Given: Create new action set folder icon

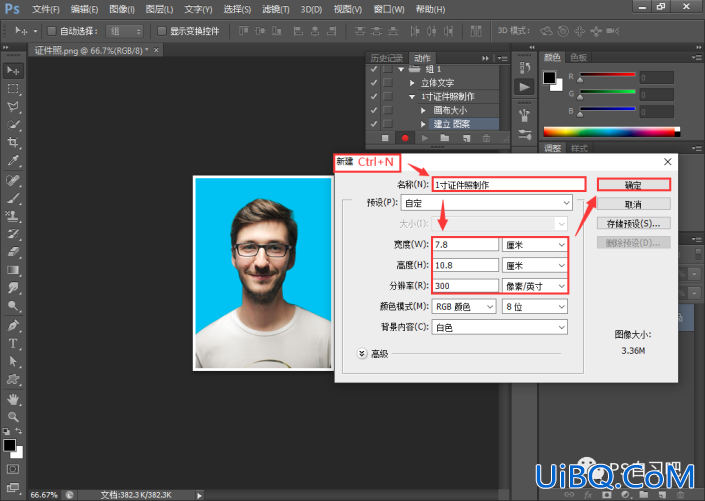Looking at the screenshot, I should 445,138.
